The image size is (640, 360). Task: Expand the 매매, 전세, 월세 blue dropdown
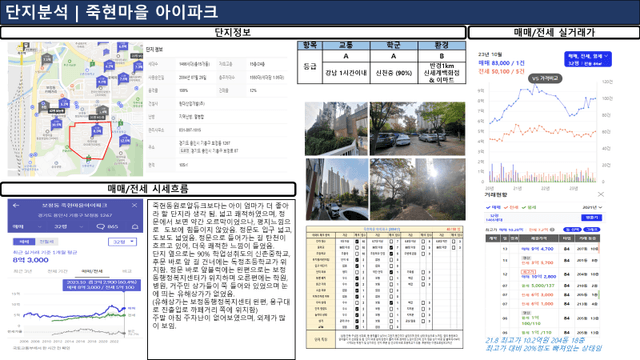coord(588,59)
